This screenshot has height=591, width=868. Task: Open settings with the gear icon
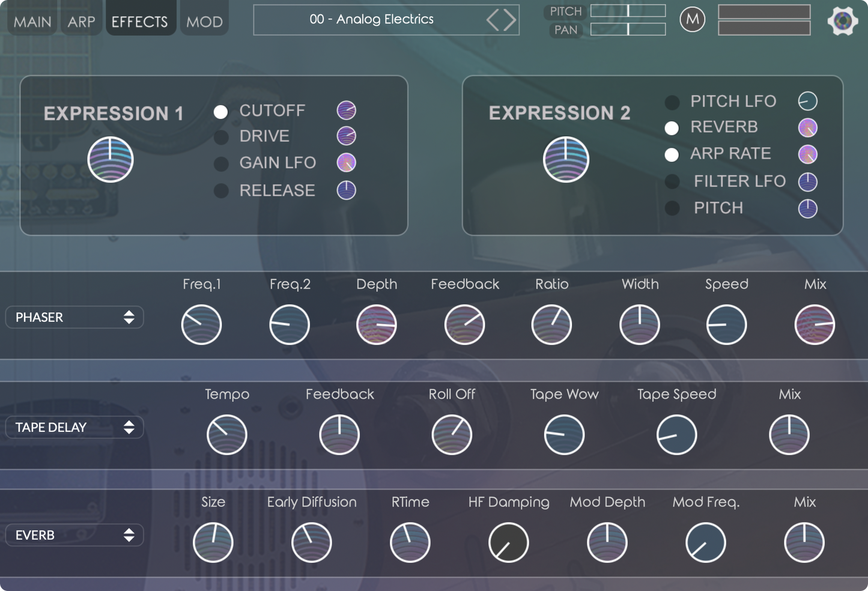tap(842, 21)
